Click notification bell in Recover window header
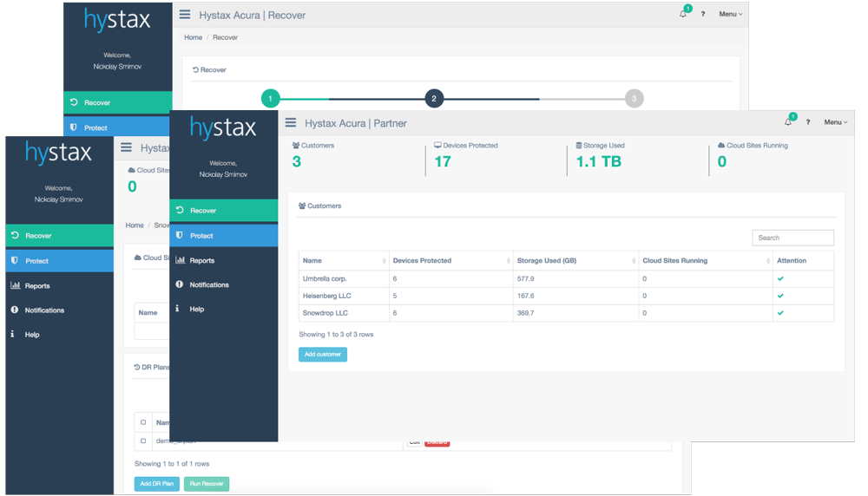The width and height of the screenshot is (868, 496). [682, 15]
